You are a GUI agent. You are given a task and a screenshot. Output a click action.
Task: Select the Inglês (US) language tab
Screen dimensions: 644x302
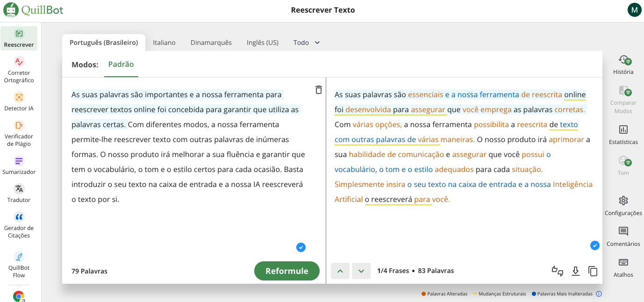coord(262,43)
